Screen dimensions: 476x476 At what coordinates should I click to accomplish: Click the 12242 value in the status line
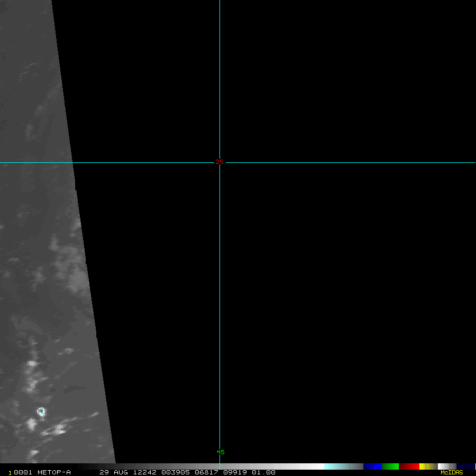pyautogui.click(x=142, y=472)
